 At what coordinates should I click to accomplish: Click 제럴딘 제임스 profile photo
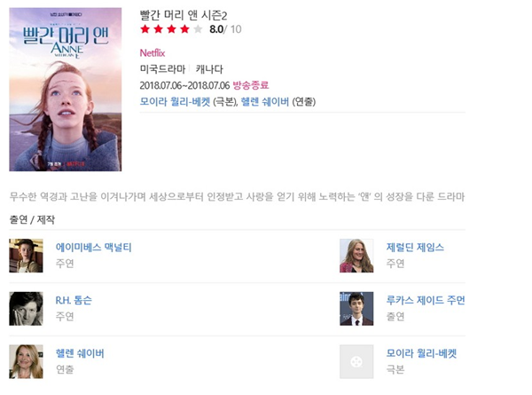coord(356,256)
